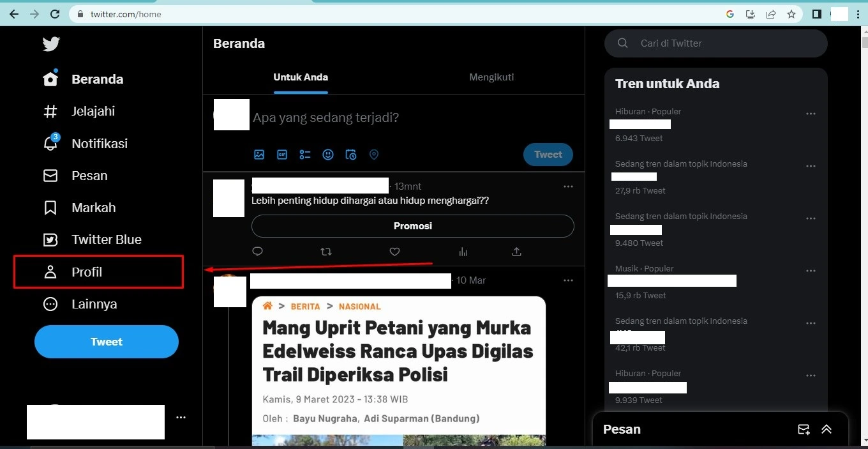868x449 pixels.
Task: Open Twitter Blue page
Action: [x=93, y=240]
